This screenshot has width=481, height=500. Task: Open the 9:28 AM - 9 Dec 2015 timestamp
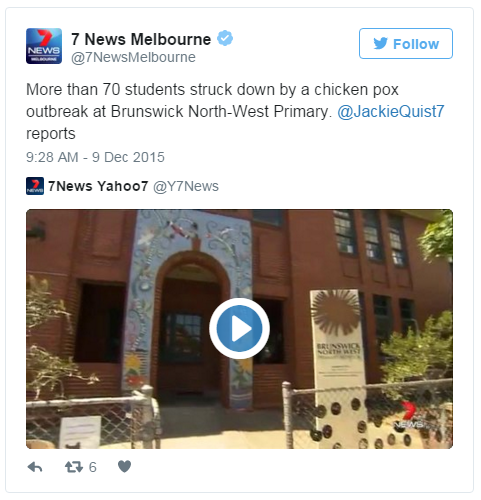coord(95,157)
